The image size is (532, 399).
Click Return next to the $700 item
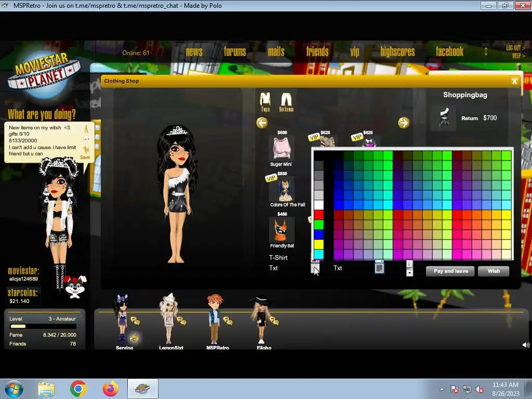pyautogui.click(x=470, y=118)
